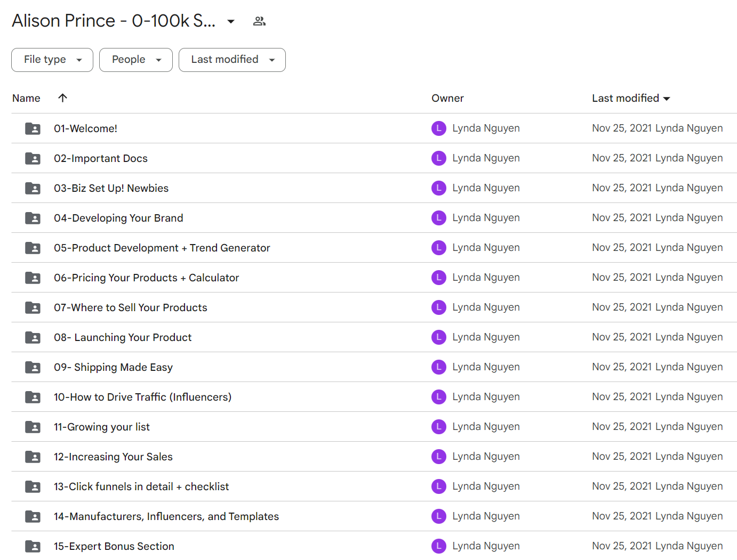Click folder icon for 03-Biz Set Up! Newbies
Screen dimensions: 737x560
pyautogui.click(x=33, y=188)
